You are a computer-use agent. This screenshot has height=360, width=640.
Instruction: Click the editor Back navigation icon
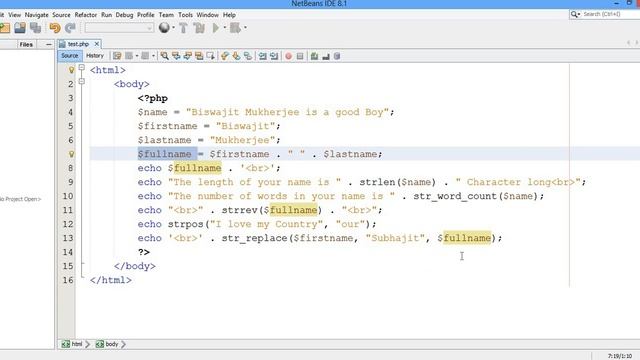coord(129,56)
